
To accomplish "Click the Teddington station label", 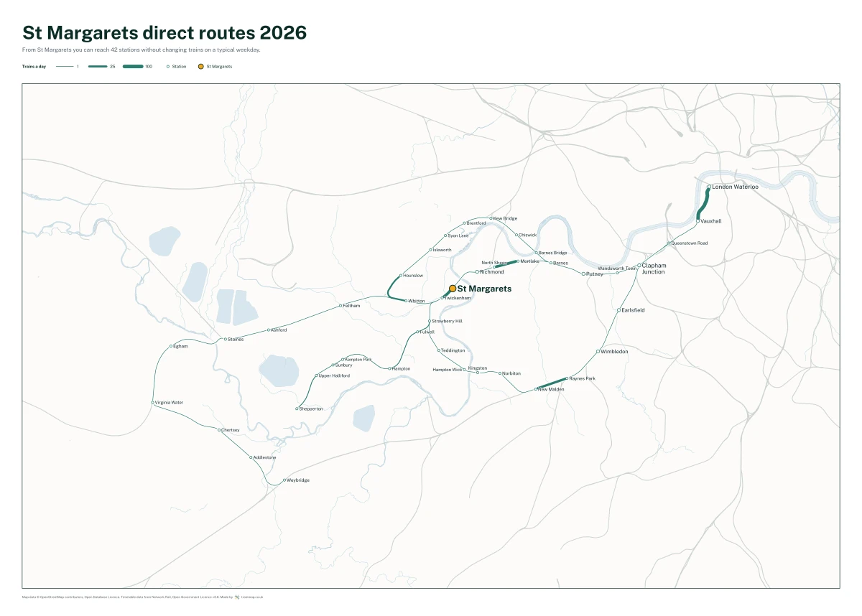I will 453,350.
